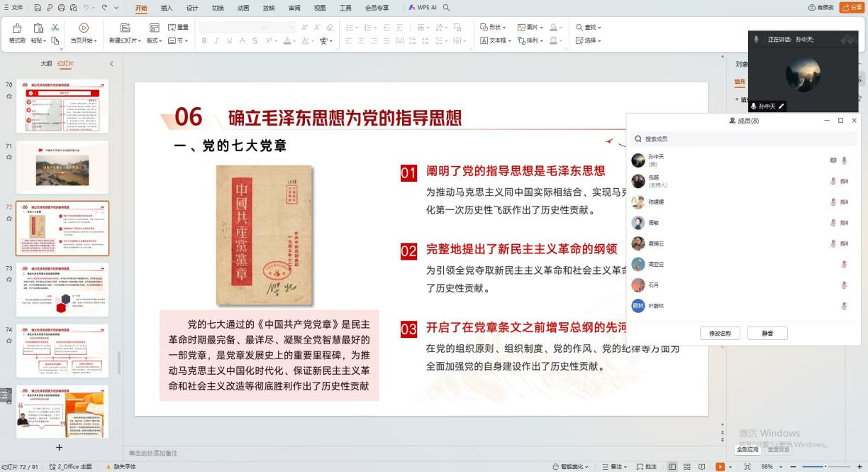The width and height of the screenshot is (868, 472).
Task: Switch to the 大纲 outline tab
Action: [x=46, y=64]
